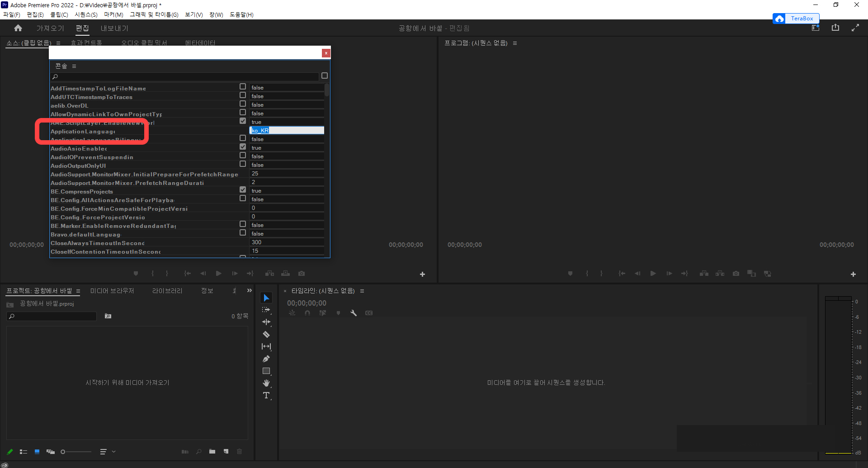Open 파일(F) menu

[12, 14]
